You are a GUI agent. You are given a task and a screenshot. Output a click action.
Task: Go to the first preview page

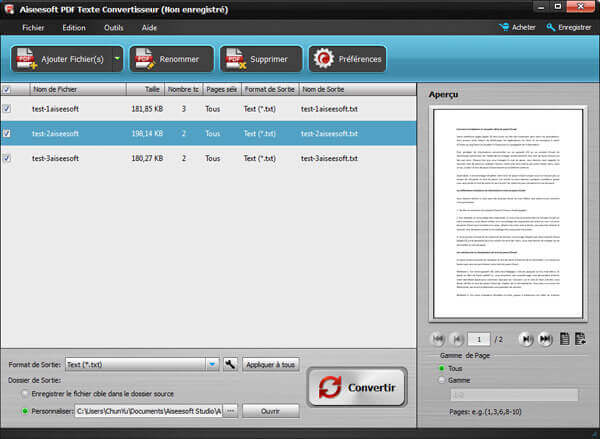coord(438,339)
